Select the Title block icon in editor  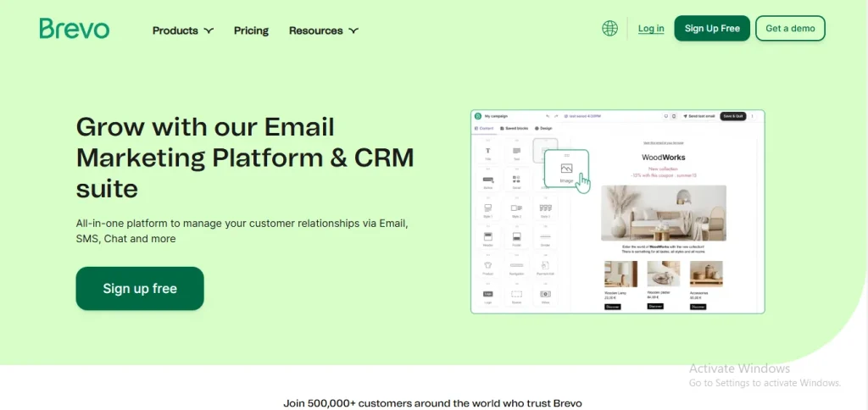click(487, 152)
